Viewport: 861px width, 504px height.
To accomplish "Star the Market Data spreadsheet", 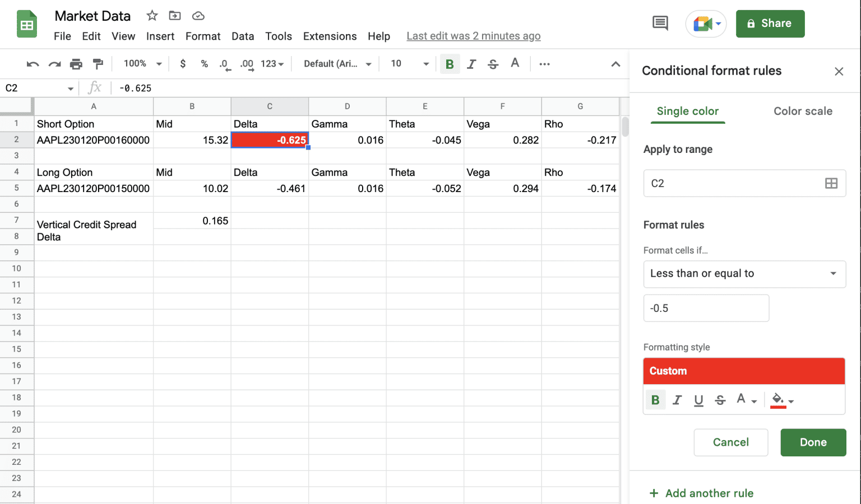I will pyautogui.click(x=151, y=16).
